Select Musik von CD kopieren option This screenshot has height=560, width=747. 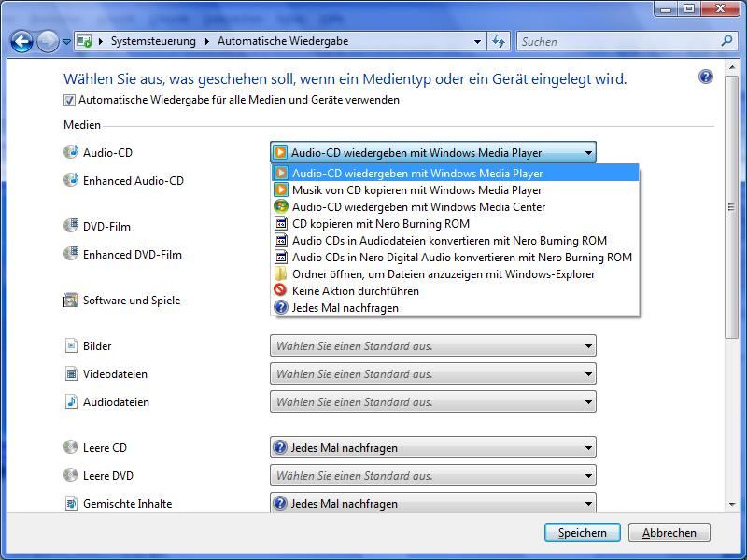click(455, 190)
